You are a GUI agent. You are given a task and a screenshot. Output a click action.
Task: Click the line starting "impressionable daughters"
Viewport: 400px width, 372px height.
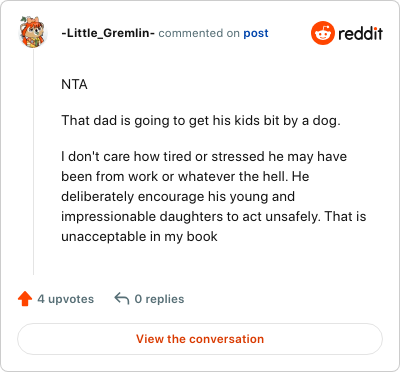pos(214,217)
